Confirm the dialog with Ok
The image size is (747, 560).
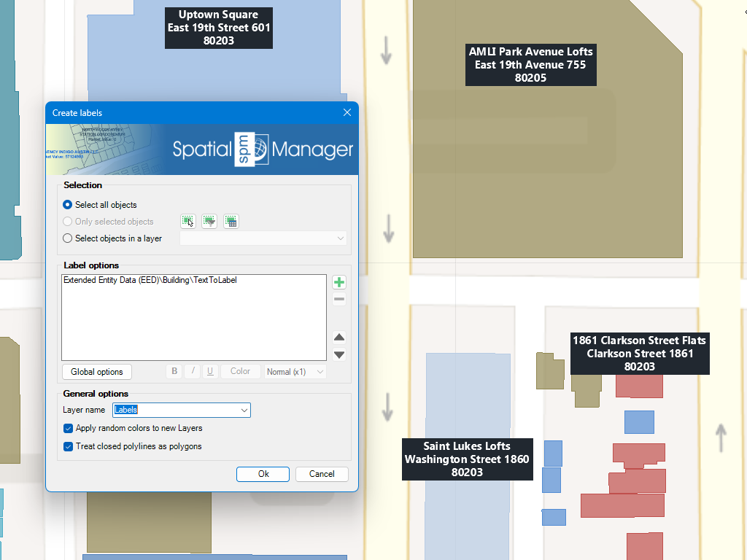click(263, 474)
